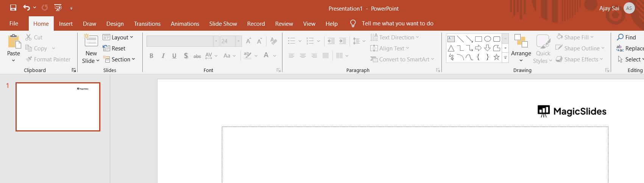Open Character Spacing menu

(211, 56)
